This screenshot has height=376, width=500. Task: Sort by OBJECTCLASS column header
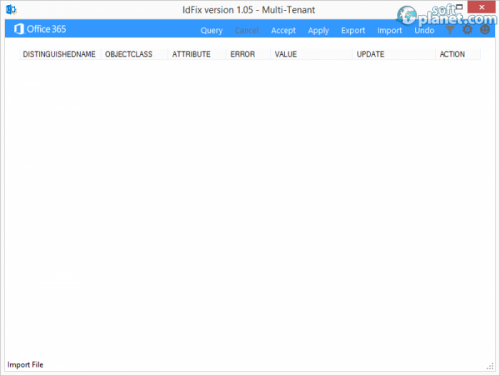tap(134, 54)
